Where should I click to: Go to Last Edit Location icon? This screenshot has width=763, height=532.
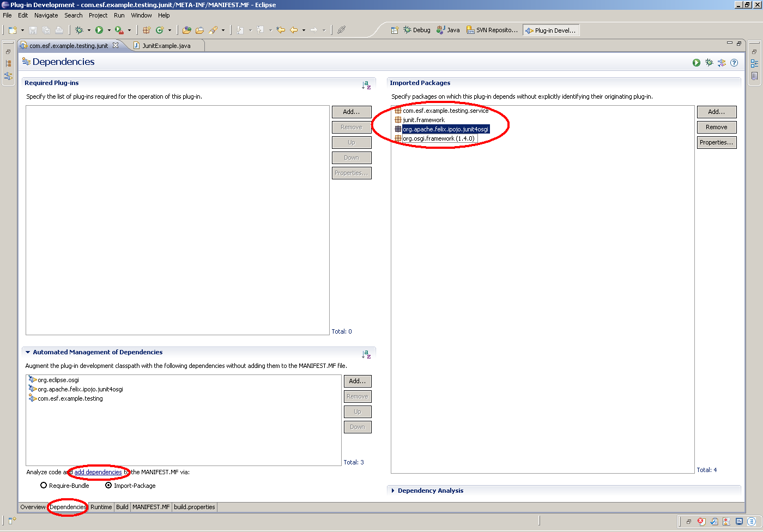tap(281, 30)
